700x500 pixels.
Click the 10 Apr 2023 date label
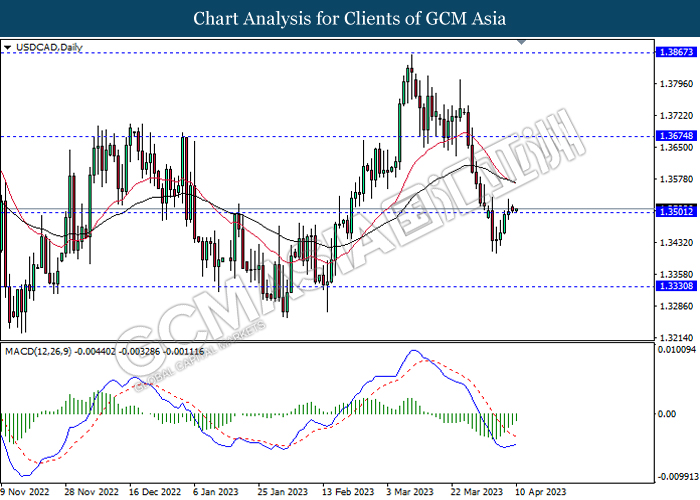[x=540, y=492]
